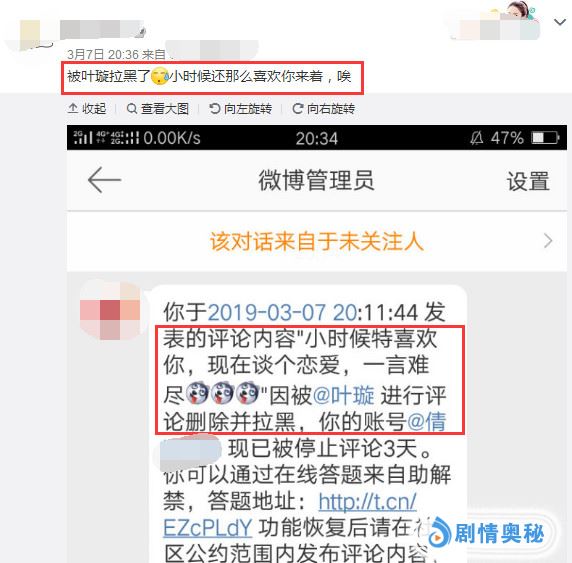572x563 pixels.
Task: Tap the battery icon in status bar
Action: click(x=545, y=138)
